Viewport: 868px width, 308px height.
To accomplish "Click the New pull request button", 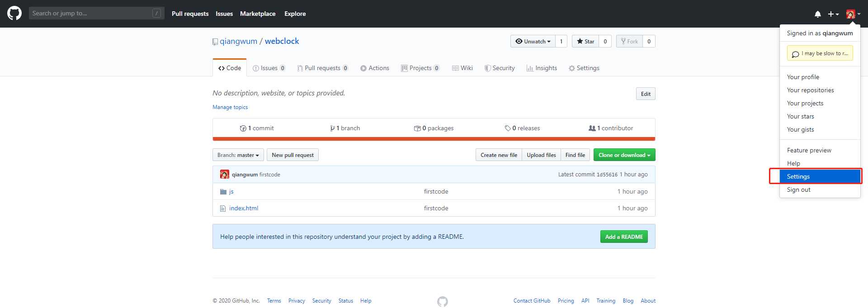I will point(292,155).
